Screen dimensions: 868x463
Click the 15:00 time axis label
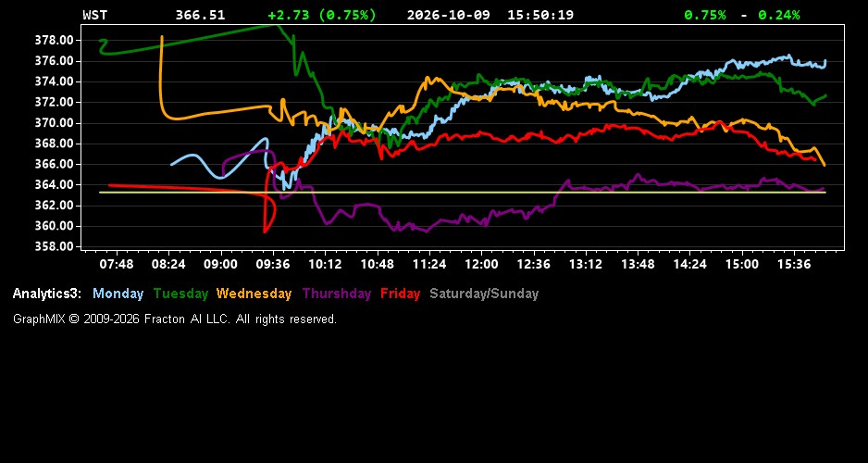742,264
